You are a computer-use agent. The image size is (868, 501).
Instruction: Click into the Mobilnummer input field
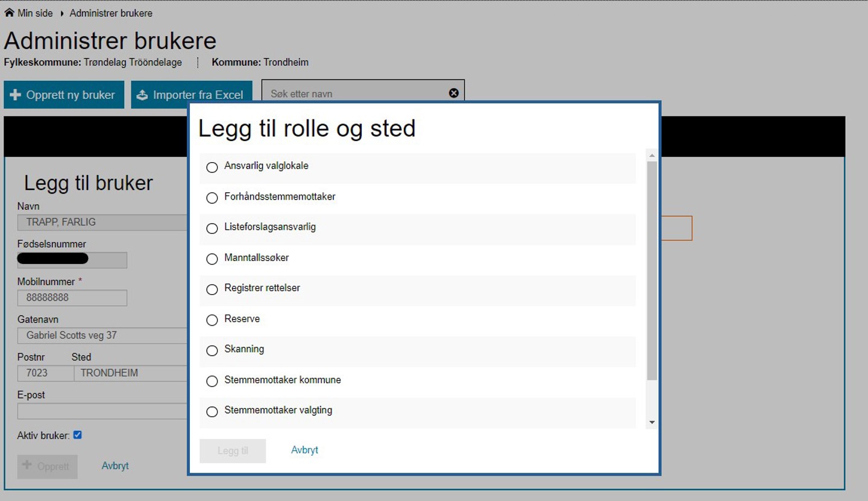click(72, 298)
